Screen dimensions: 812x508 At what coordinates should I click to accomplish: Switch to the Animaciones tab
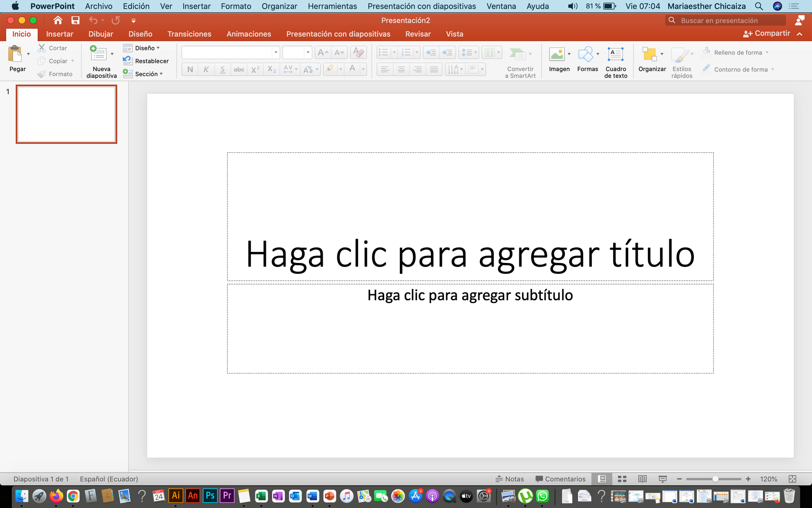click(x=248, y=34)
